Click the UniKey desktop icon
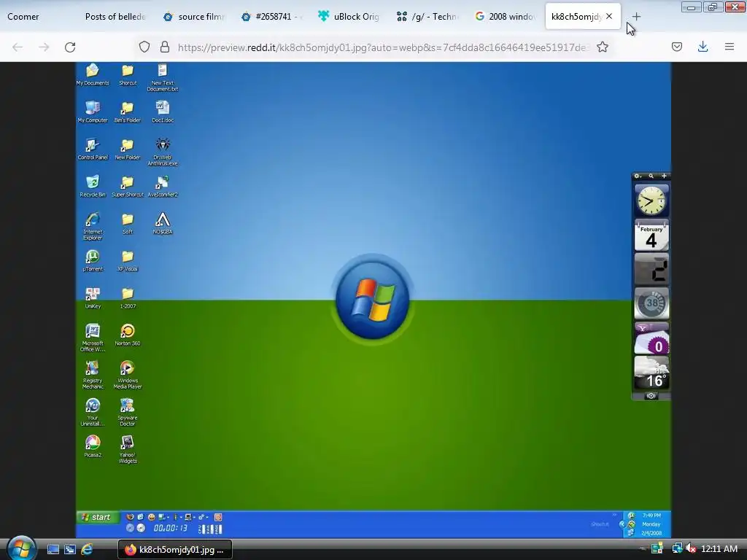This screenshot has width=747, height=560. [93, 298]
